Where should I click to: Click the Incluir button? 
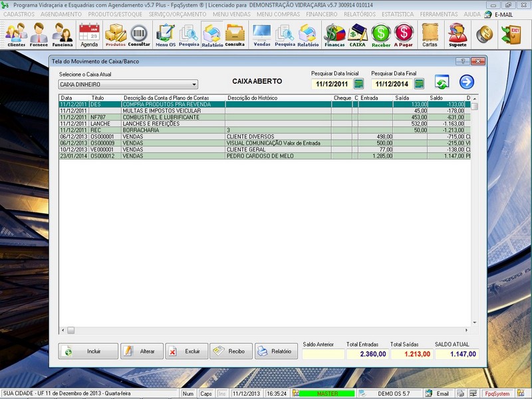tap(88, 351)
